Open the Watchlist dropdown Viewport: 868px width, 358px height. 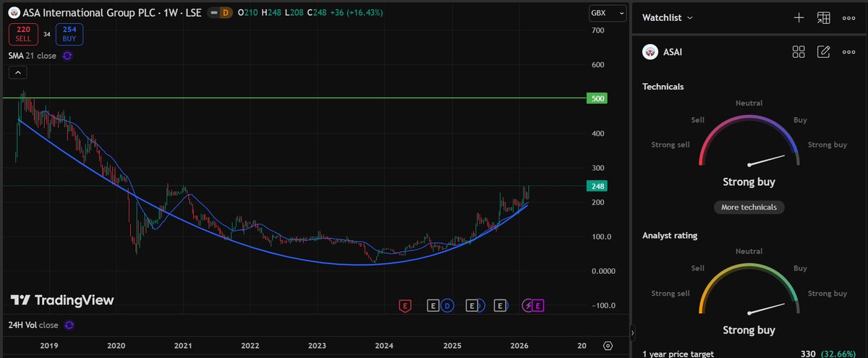click(668, 17)
